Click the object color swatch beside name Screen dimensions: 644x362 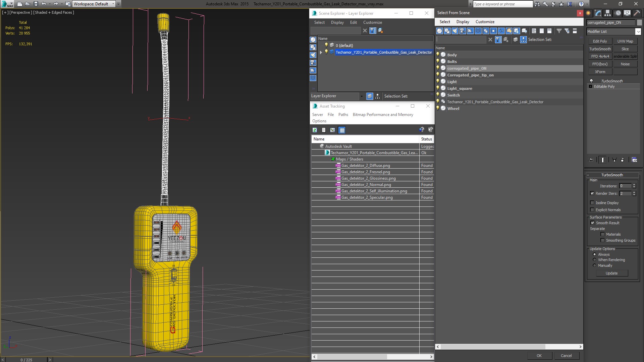tap(639, 22)
